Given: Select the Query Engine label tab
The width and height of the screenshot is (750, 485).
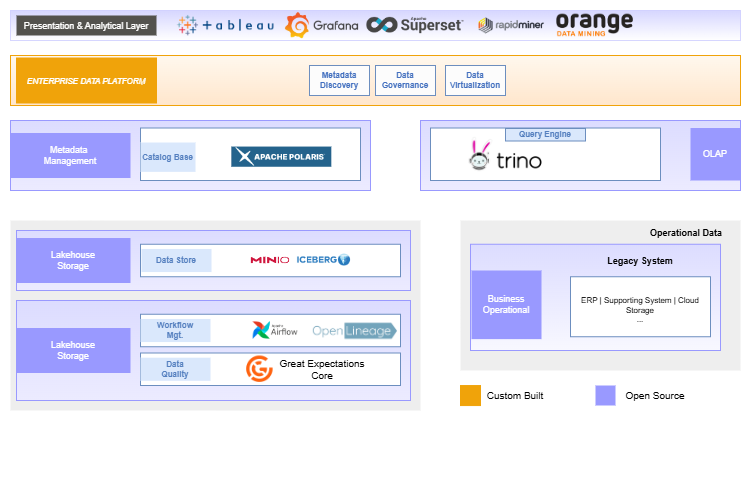Looking at the screenshot, I should pos(545,134).
